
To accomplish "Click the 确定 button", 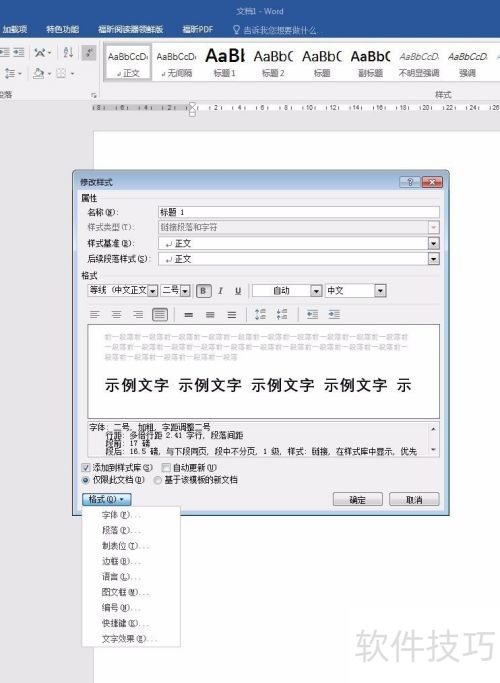I will pos(358,500).
